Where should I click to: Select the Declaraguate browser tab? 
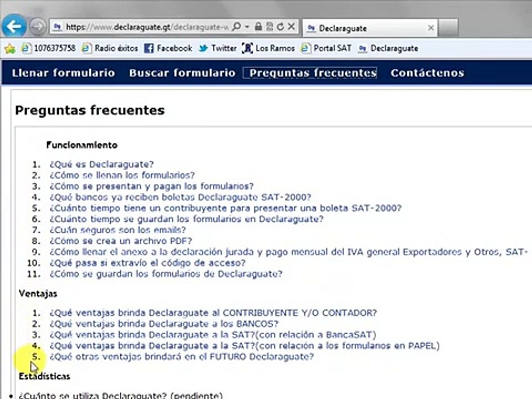[370, 28]
